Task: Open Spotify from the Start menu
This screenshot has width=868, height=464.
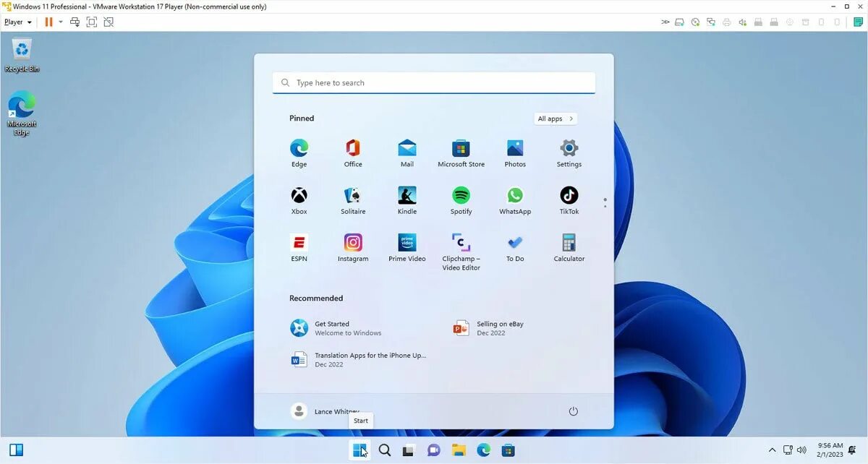Action: (461, 201)
